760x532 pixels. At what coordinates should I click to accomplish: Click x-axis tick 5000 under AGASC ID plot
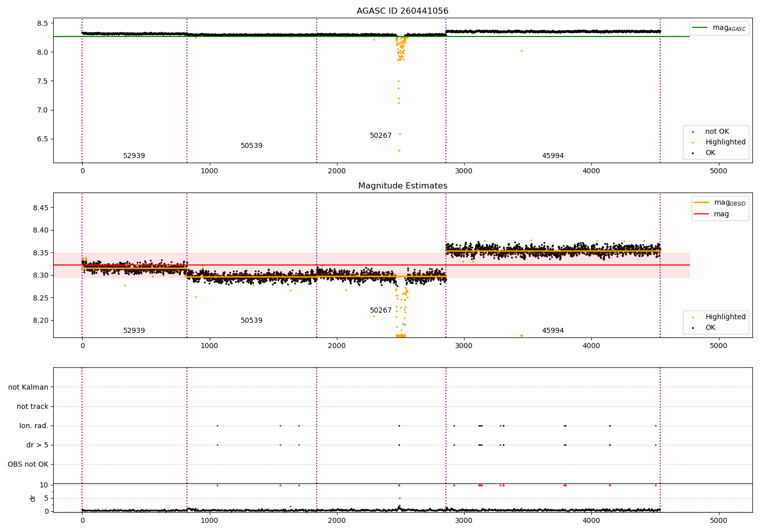point(718,171)
